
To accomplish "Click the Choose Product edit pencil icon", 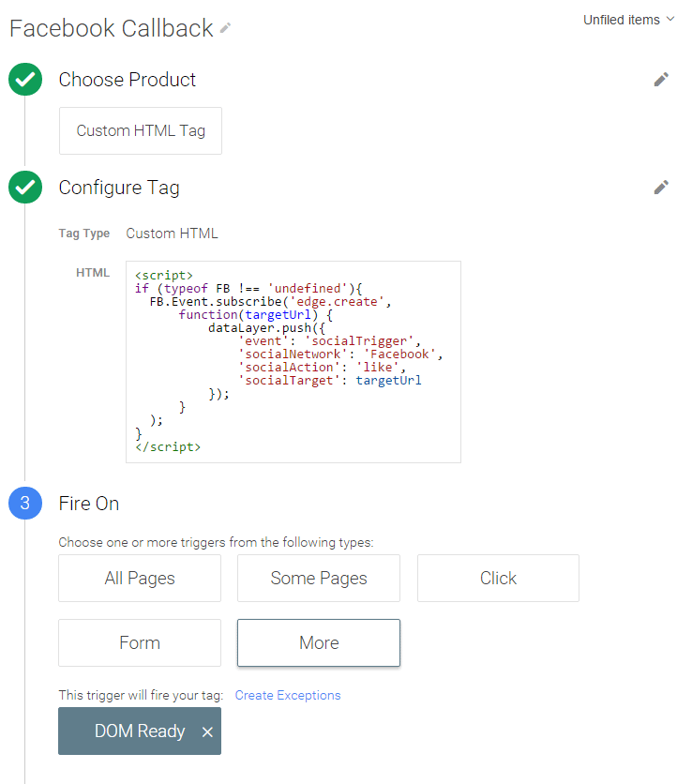I will click(x=661, y=80).
